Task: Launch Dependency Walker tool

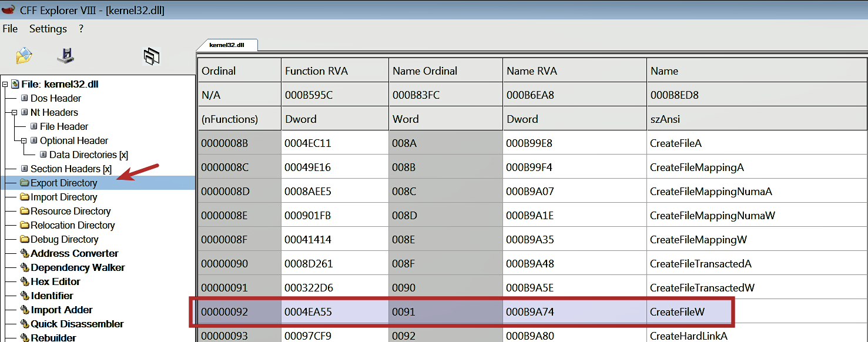Action: click(x=78, y=267)
